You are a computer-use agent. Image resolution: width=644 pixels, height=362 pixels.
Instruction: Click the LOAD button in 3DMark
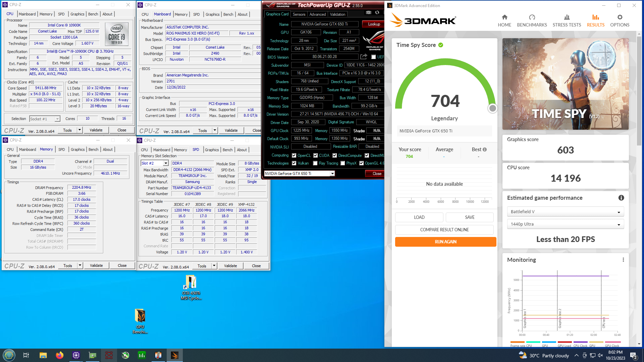[x=419, y=217]
